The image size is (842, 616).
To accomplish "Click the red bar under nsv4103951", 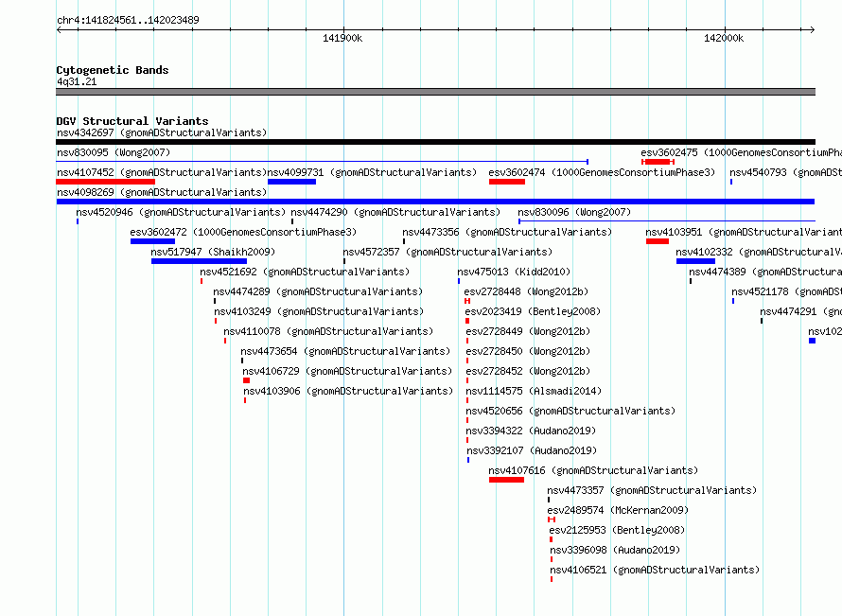I will tap(658, 241).
